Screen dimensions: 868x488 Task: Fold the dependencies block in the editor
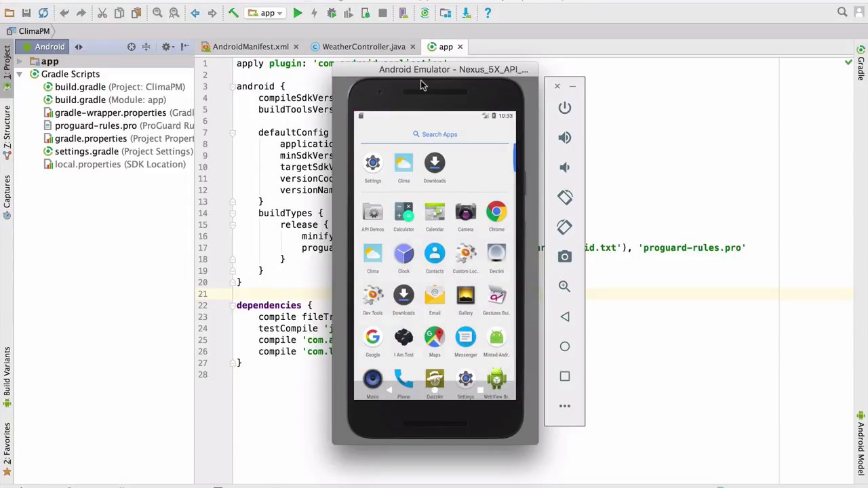232,306
